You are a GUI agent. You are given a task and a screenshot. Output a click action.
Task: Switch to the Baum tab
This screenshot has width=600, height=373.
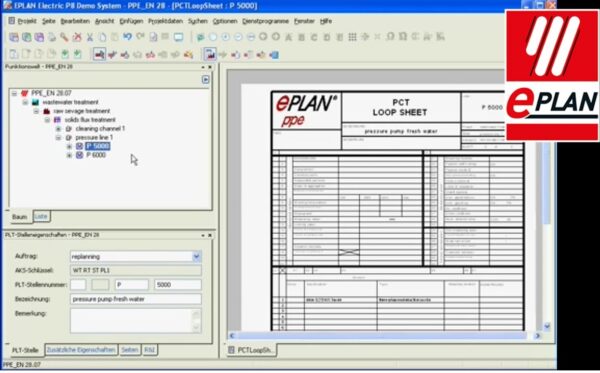point(20,217)
